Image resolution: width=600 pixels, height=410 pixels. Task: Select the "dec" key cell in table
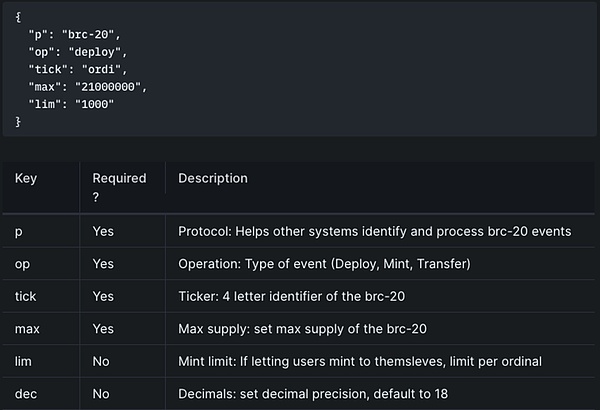pos(27,393)
